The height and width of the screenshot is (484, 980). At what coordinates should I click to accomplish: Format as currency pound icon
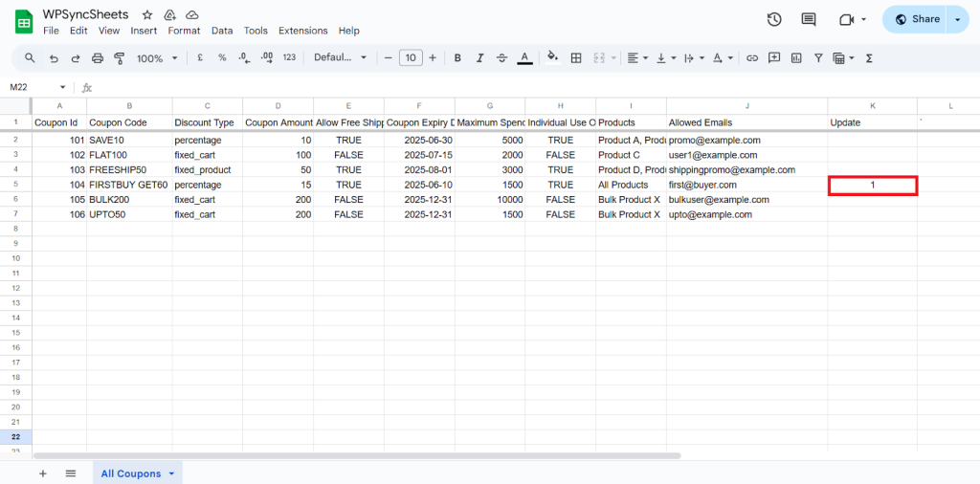[200, 57]
